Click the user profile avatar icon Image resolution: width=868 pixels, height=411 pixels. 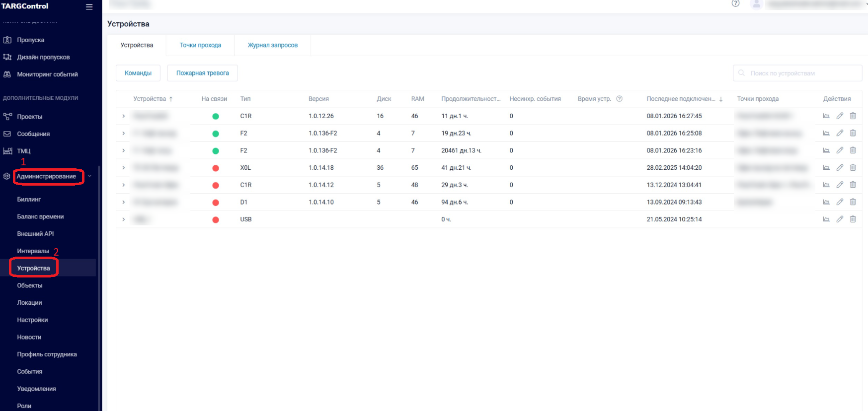(756, 4)
